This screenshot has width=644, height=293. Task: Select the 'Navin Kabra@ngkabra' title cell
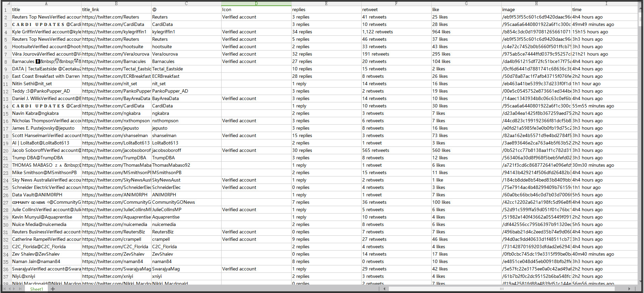point(46,113)
